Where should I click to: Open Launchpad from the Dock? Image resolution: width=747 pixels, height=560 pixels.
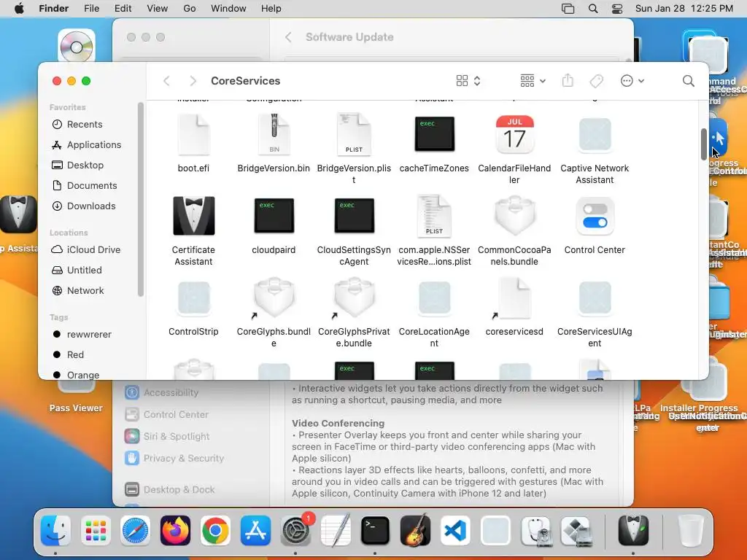pos(96,530)
